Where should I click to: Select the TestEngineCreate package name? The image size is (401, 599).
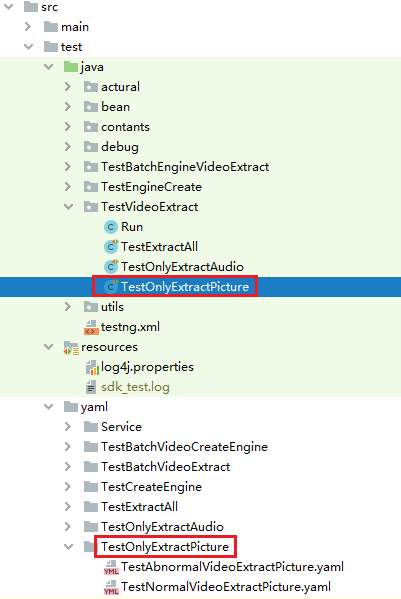(151, 187)
